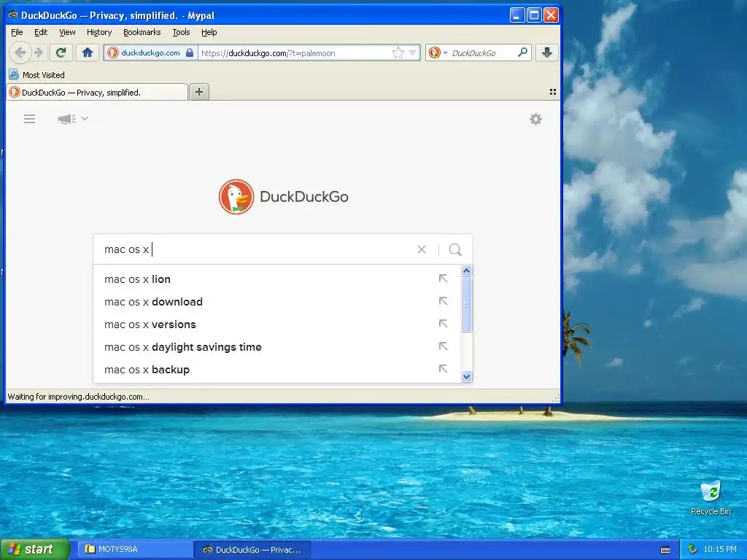The image size is (747, 560).
Task: Click the fill arrow beside 'mac os x versions'
Action: [443, 323]
